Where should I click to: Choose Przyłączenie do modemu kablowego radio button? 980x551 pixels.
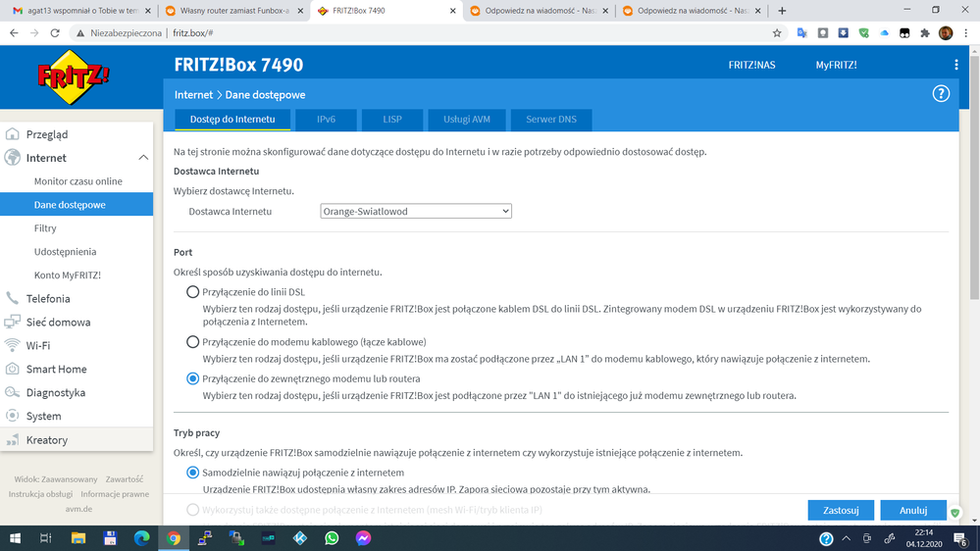[193, 342]
